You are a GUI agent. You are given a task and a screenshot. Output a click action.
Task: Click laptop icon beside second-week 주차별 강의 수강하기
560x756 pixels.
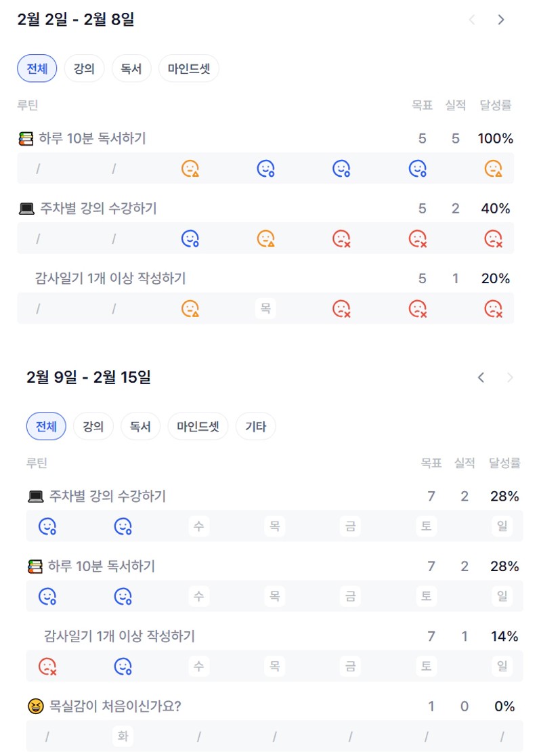(x=35, y=497)
